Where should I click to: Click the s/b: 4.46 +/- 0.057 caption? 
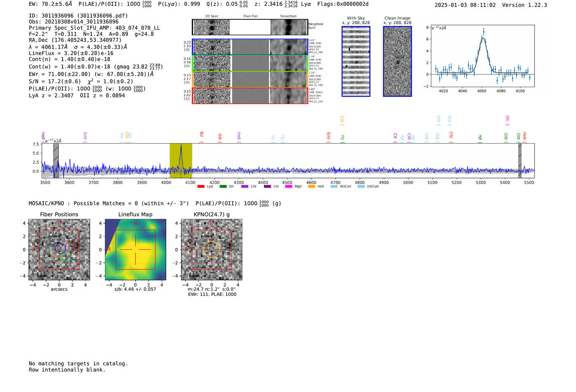pyautogui.click(x=135, y=289)
